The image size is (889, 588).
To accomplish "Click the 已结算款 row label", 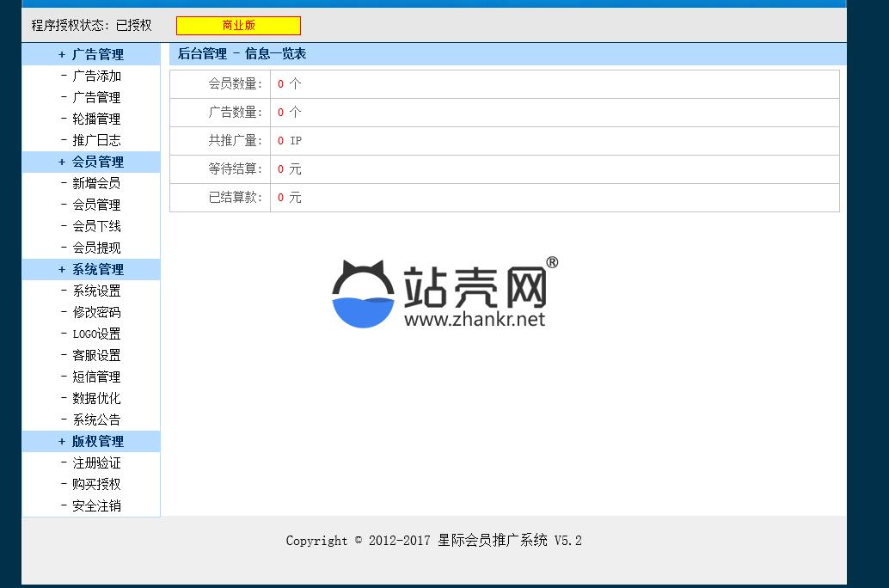I will 236,198.
